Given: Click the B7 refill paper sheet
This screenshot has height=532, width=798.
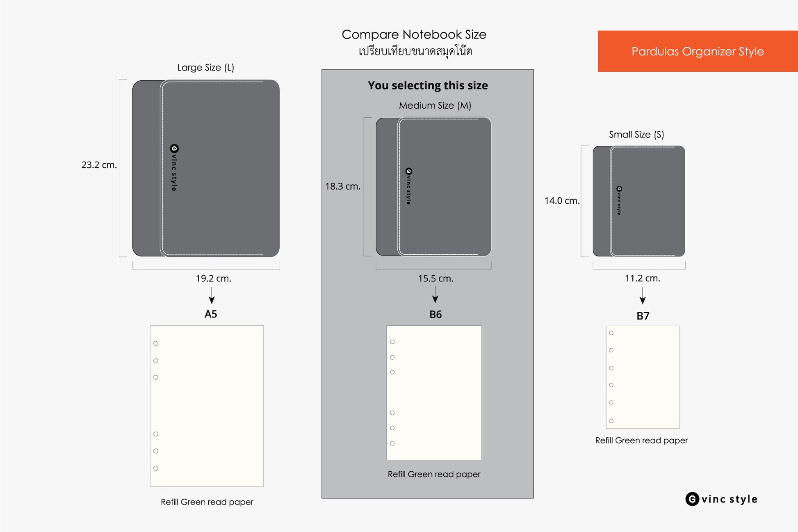Looking at the screenshot, I should 643,377.
